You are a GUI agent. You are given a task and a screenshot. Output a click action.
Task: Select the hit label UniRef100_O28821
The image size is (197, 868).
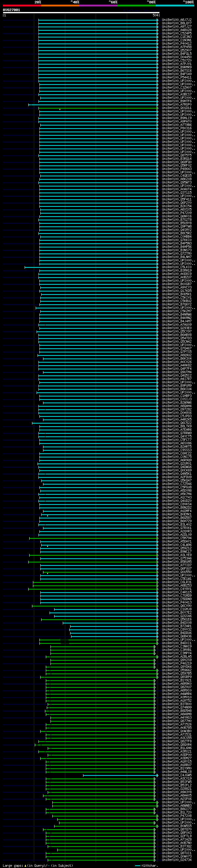[x=177, y=789]
